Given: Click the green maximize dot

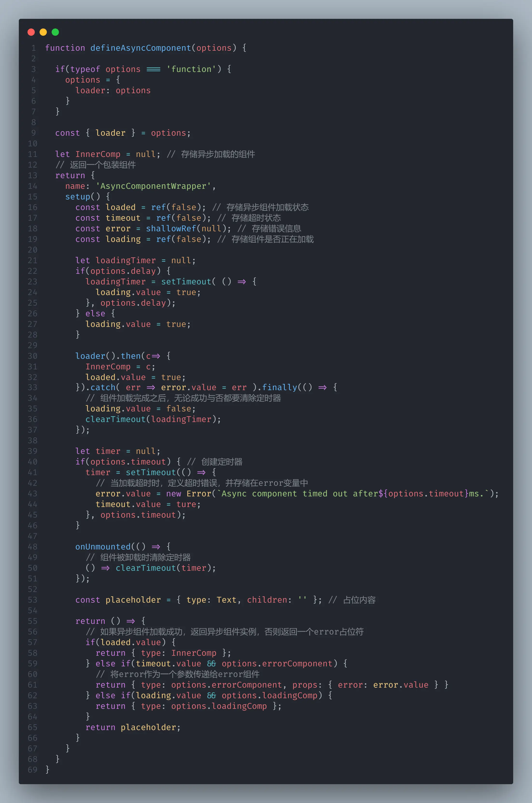Looking at the screenshot, I should coord(55,32).
